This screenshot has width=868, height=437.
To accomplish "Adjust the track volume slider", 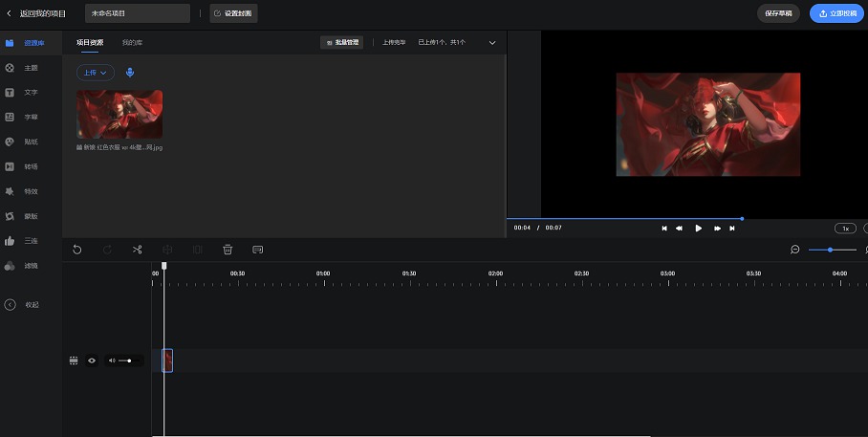I will coord(128,361).
